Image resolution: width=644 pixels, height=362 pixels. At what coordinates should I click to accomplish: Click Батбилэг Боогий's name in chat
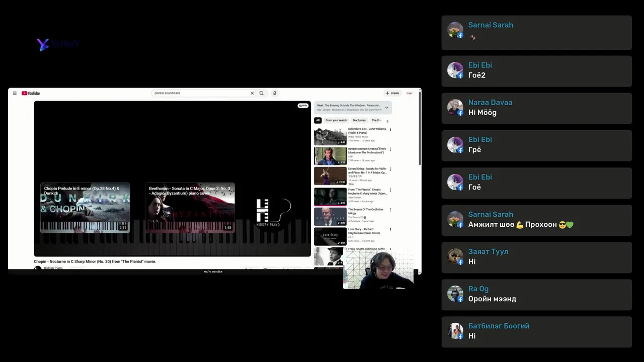coord(499,326)
